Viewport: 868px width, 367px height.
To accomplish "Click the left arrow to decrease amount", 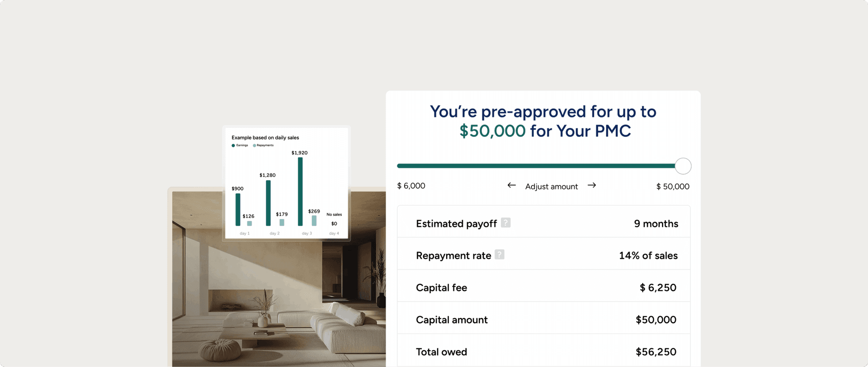I will [511, 185].
